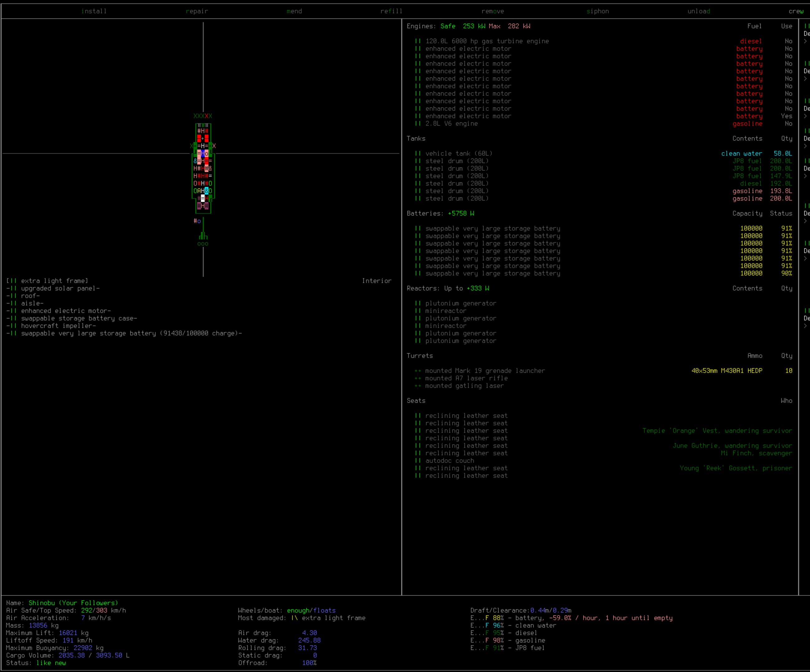Select the autodoc couch seat entry

pos(449,461)
